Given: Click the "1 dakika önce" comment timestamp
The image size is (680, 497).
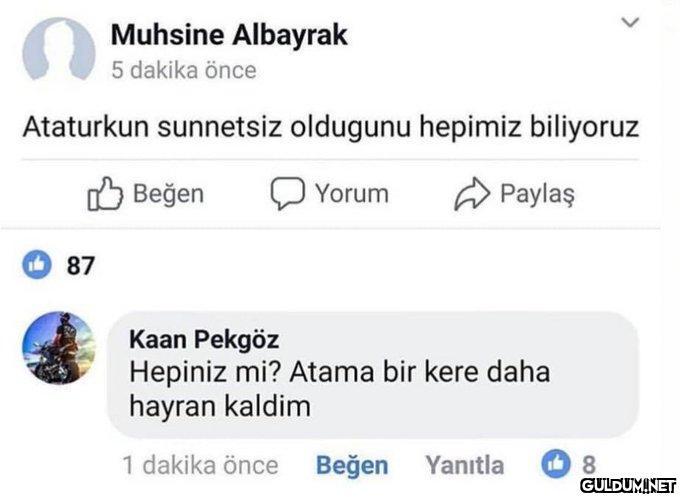Looking at the screenshot, I should click(200, 465).
